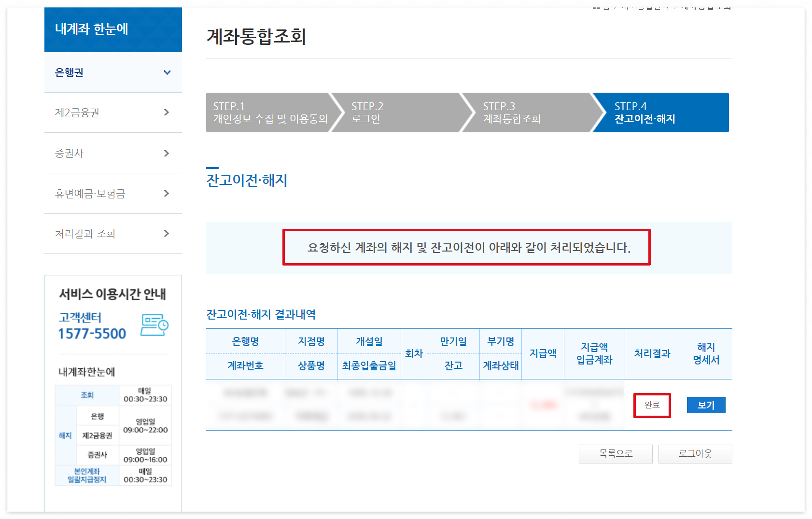Log out using the 로그아웃 button
The height and width of the screenshot is (519, 812).
pos(695,454)
